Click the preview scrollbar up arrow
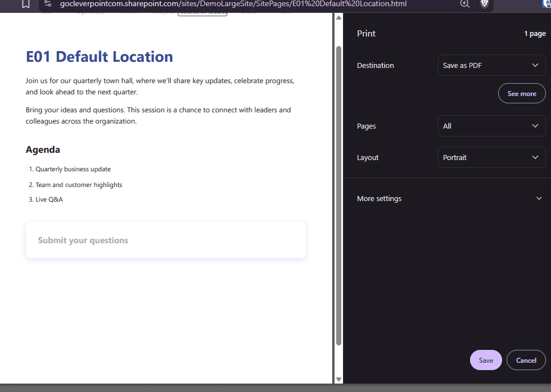The image size is (551, 392). [338, 18]
